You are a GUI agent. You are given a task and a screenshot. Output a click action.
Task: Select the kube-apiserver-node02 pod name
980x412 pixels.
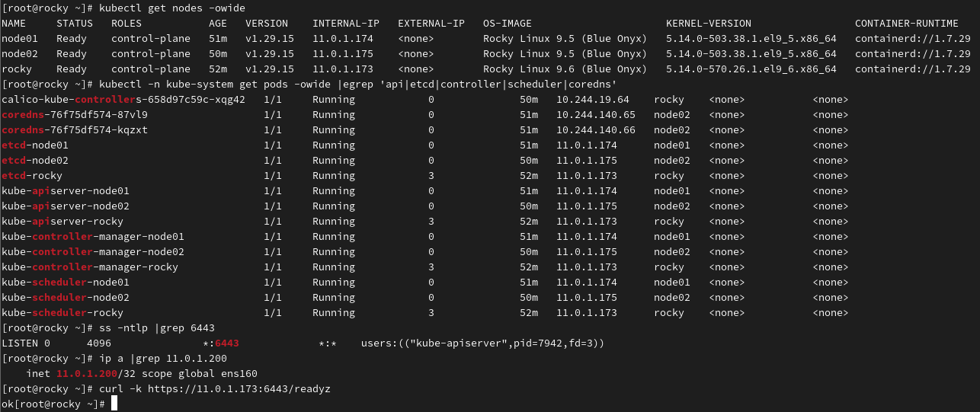coord(66,206)
